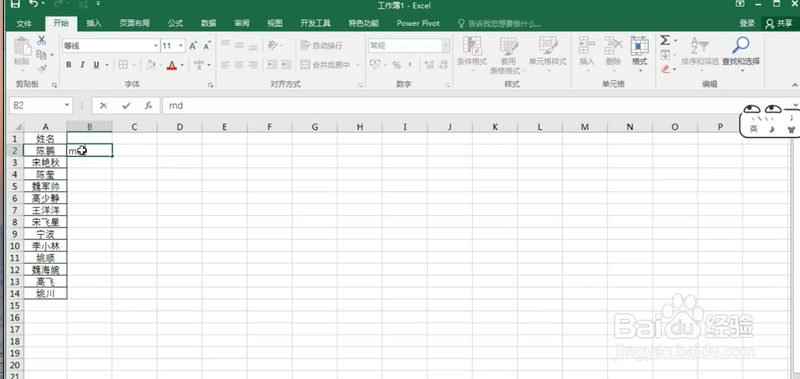This screenshot has height=379, width=800.
Task: Click the increase indent icon
Action: 286,65
